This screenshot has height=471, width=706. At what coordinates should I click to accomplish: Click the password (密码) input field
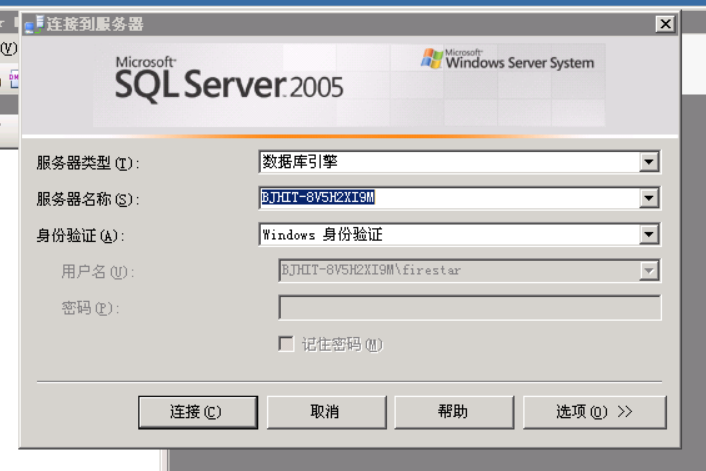tap(470, 308)
